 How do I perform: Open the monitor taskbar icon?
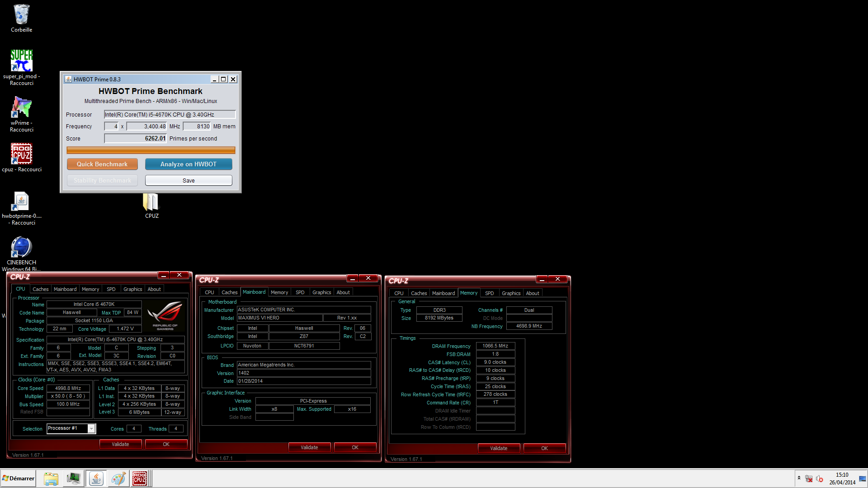(x=73, y=479)
